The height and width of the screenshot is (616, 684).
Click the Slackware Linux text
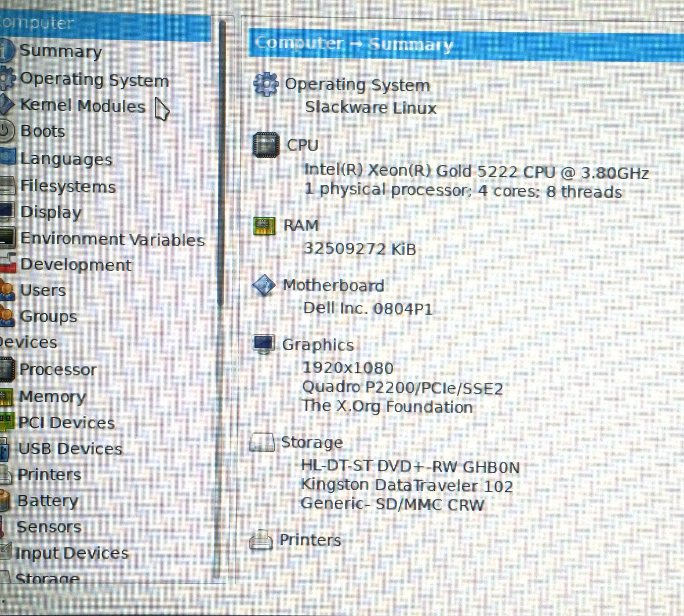pyautogui.click(x=370, y=107)
